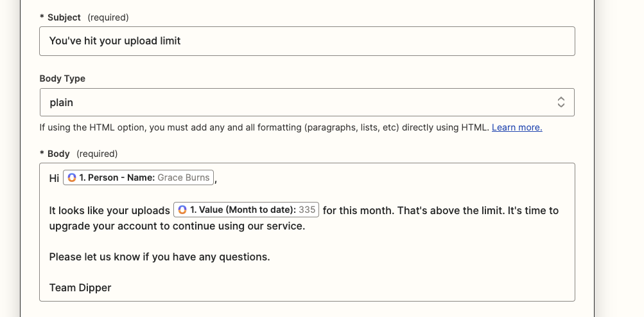
Task: Place cursor after "upload limit" in Subject
Action: coord(181,41)
